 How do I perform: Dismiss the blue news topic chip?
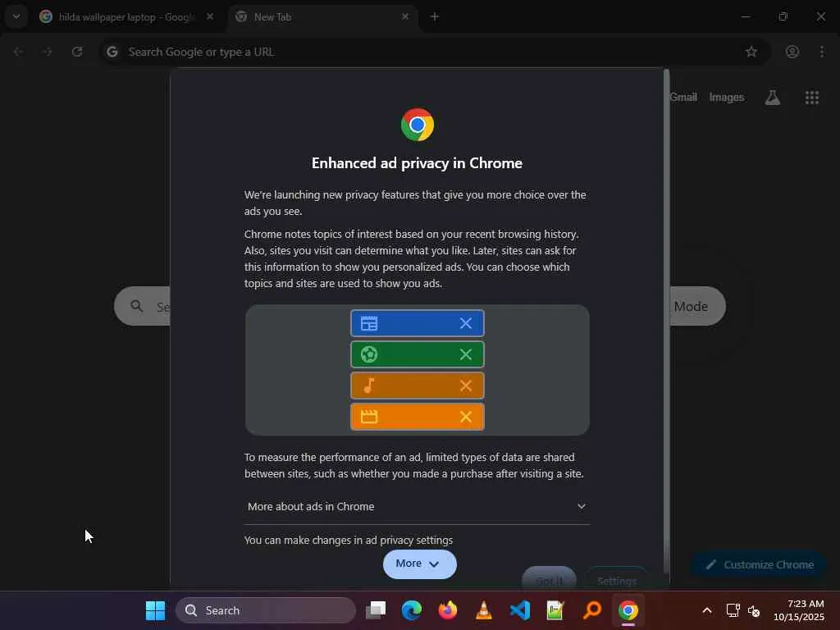tap(466, 323)
